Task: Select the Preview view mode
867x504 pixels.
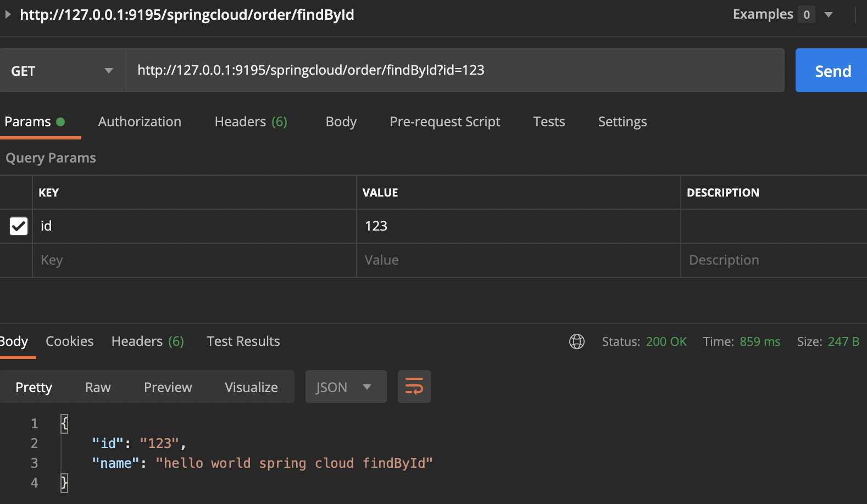Action: (168, 387)
